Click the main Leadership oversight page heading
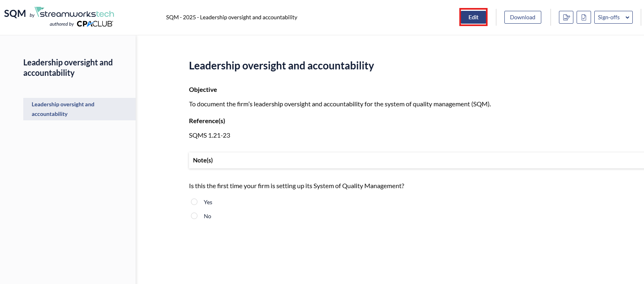This screenshot has width=644, height=284. pyautogui.click(x=281, y=66)
